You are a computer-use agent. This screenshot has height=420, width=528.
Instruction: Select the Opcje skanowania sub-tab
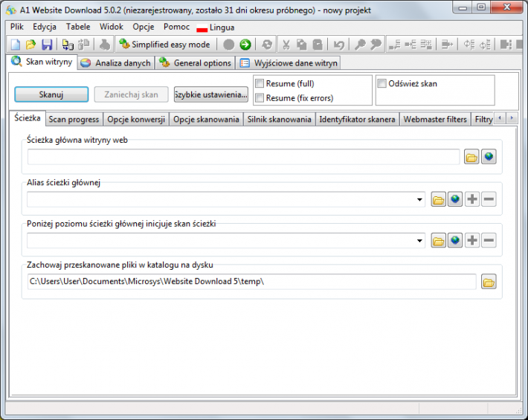[x=206, y=120]
